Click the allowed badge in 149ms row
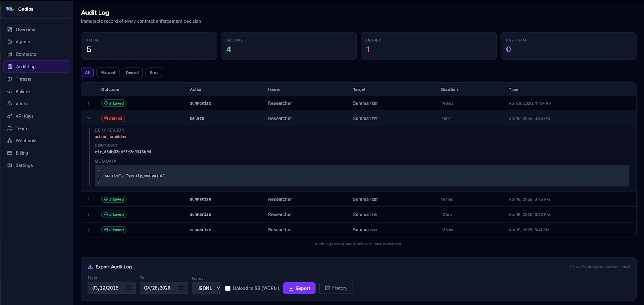 [x=114, y=103]
